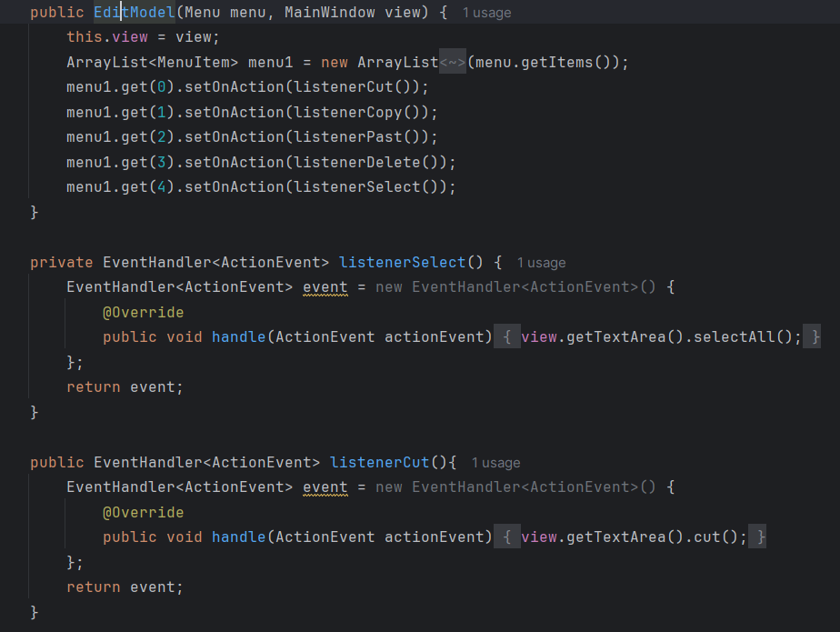Expand folded opening brace before cut() call

(506, 537)
